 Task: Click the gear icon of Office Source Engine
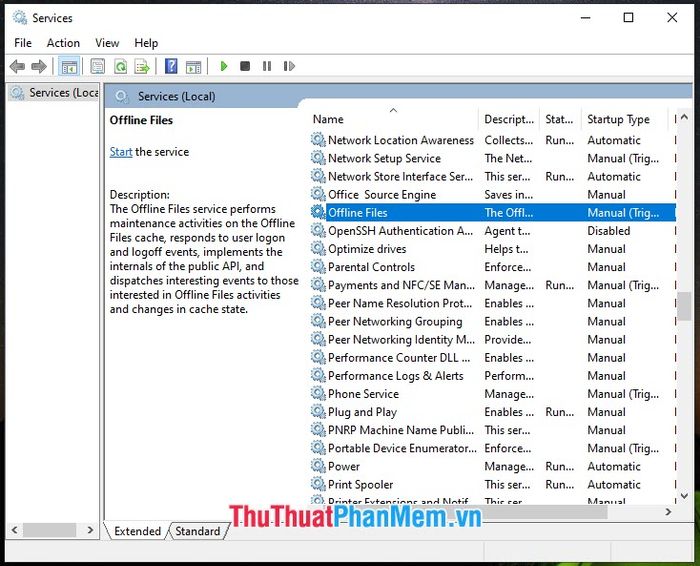318,194
